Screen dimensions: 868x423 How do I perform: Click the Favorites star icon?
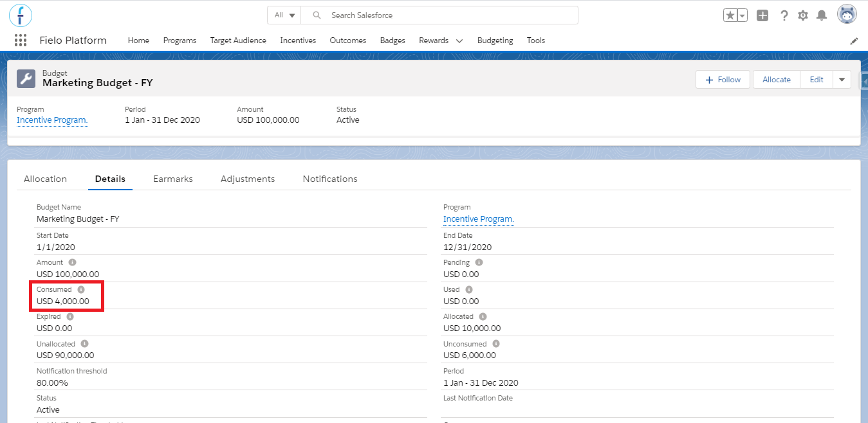point(730,15)
